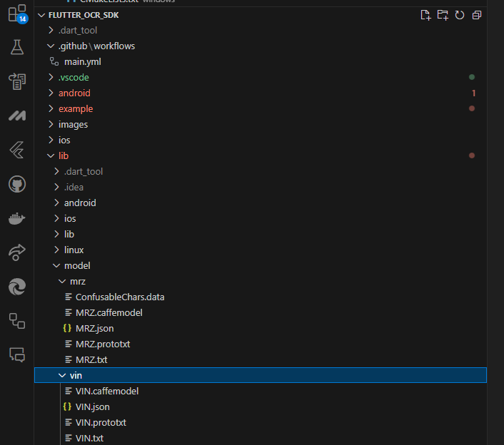
Task: Click the New Folder icon in explorer header
Action: [x=443, y=15]
